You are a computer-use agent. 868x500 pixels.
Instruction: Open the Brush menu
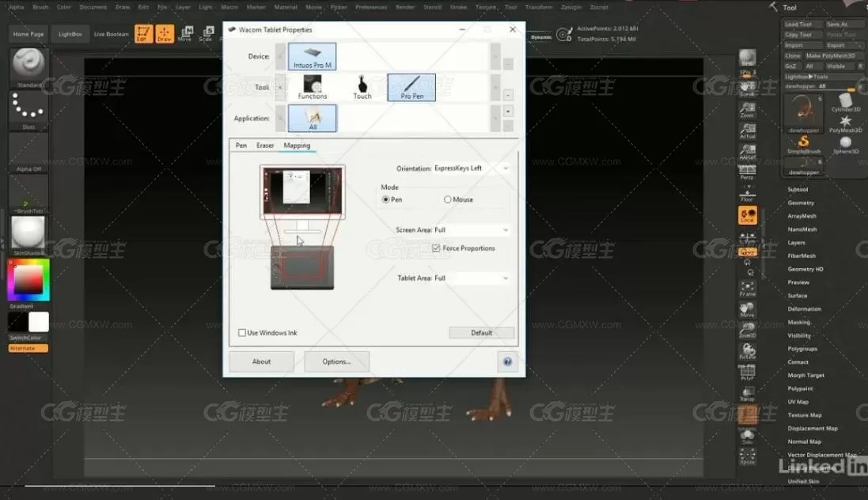[x=40, y=7]
